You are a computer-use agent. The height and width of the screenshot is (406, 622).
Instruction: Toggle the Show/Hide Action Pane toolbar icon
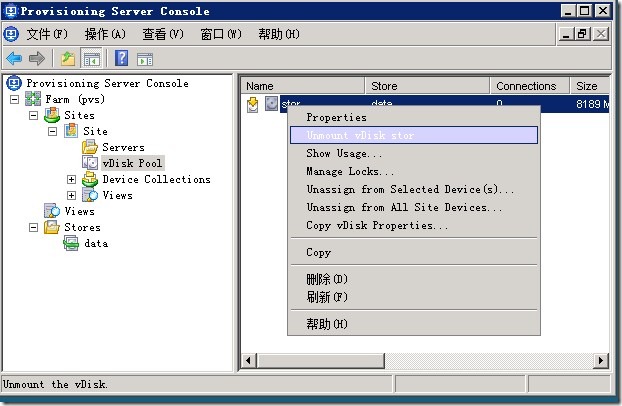(x=145, y=60)
